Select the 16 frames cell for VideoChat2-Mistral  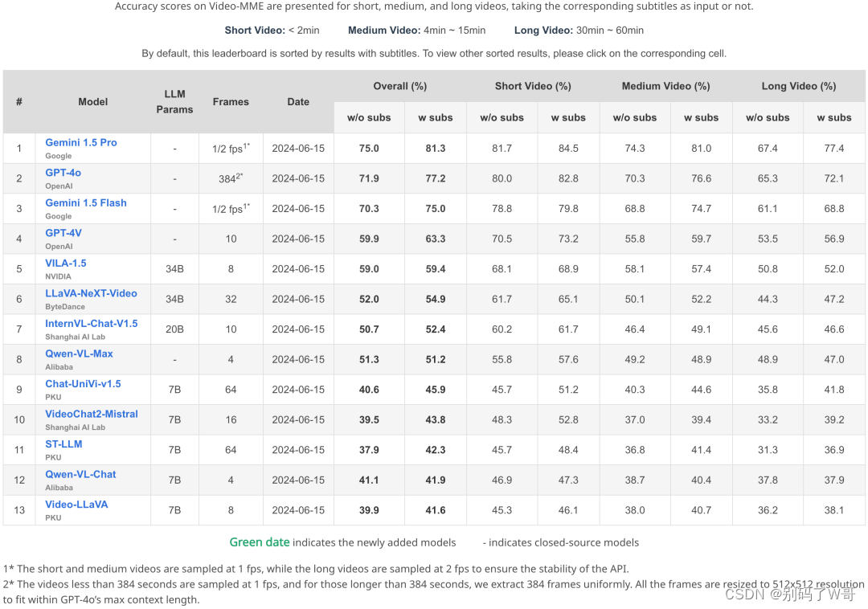point(231,420)
